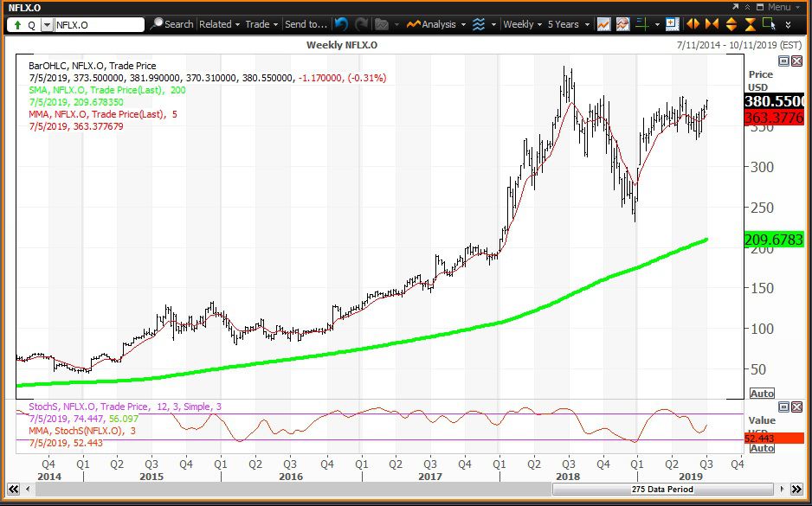Expand the toolbar overflow chevrons
This screenshot has width=812, height=506.
click(788, 25)
